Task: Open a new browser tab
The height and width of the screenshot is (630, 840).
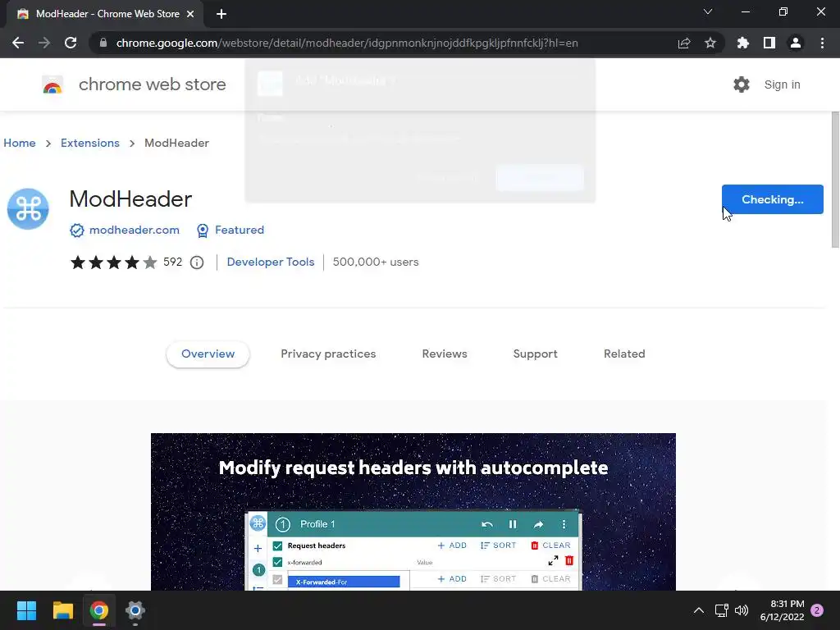Action: [221, 14]
